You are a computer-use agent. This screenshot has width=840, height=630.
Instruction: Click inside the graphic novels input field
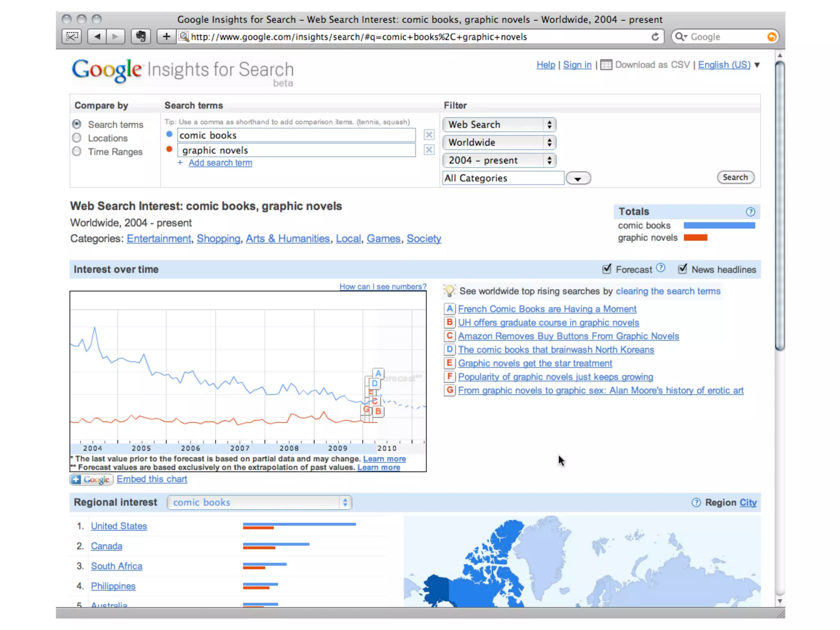pyautogui.click(x=296, y=151)
